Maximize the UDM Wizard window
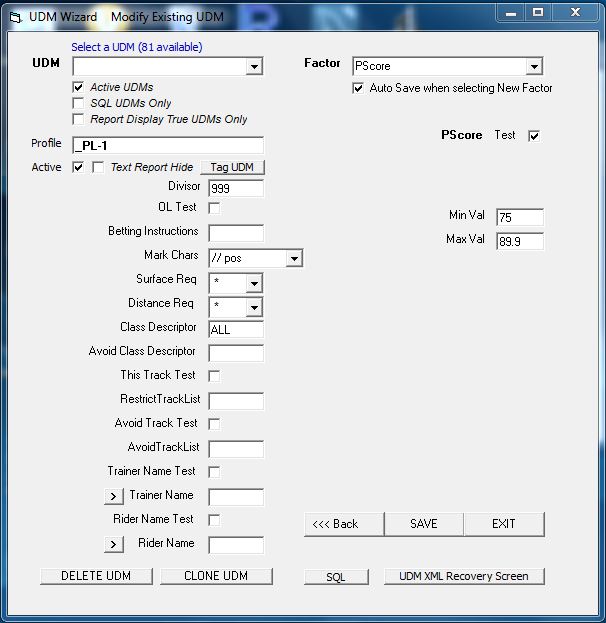606x623 pixels. [x=538, y=13]
